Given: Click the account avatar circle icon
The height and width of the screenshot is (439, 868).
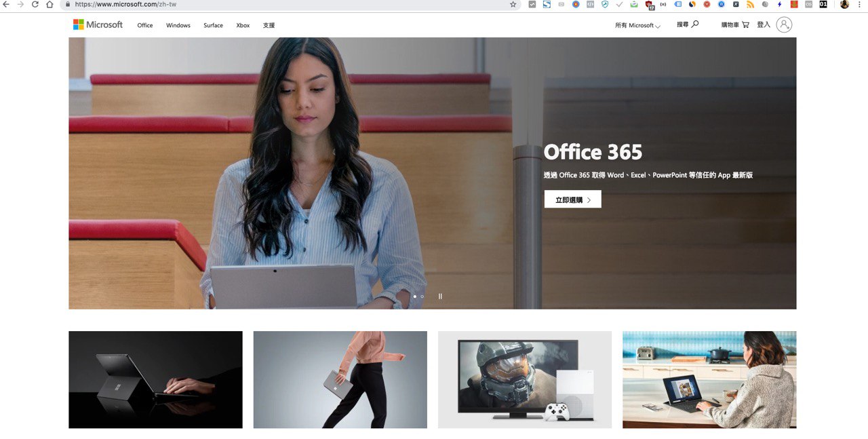Looking at the screenshot, I should [784, 24].
